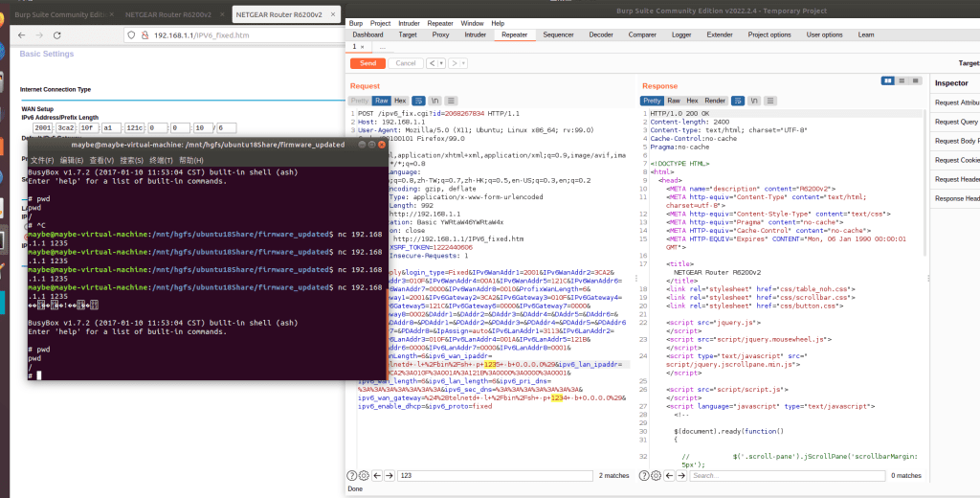Go to previous Repeater history request
This screenshot has width=980, height=498.
pos(432,63)
